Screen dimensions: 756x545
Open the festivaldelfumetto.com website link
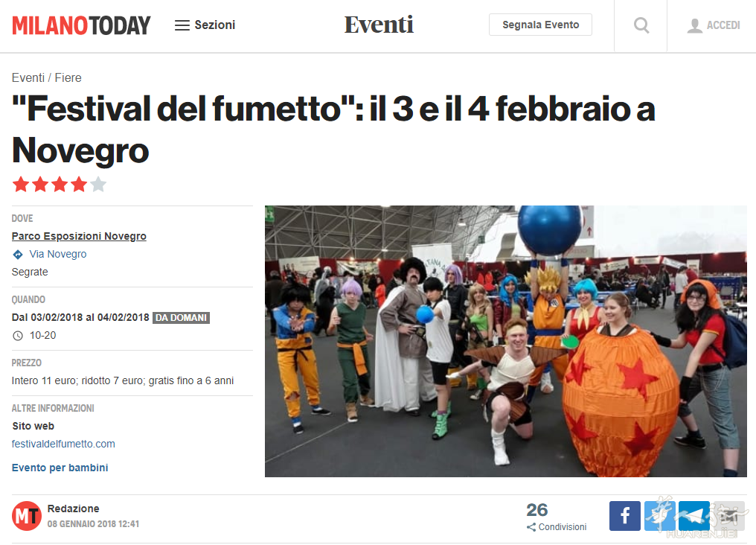pyautogui.click(x=63, y=444)
